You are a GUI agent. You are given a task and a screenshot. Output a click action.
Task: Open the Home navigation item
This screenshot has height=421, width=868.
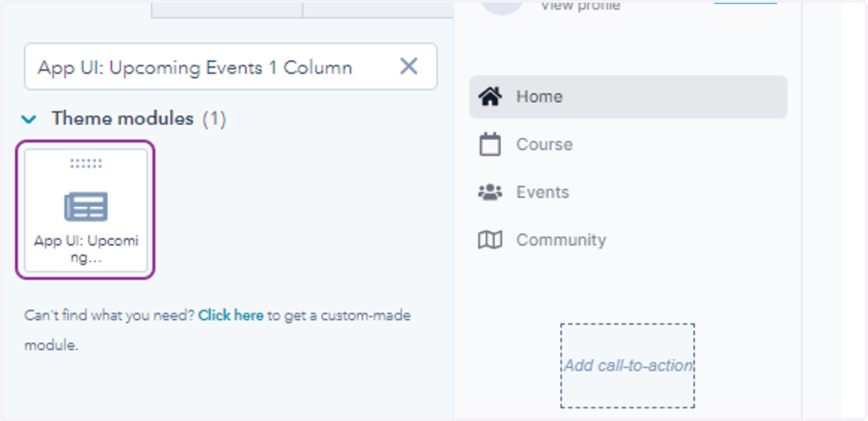click(x=628, y=97)
